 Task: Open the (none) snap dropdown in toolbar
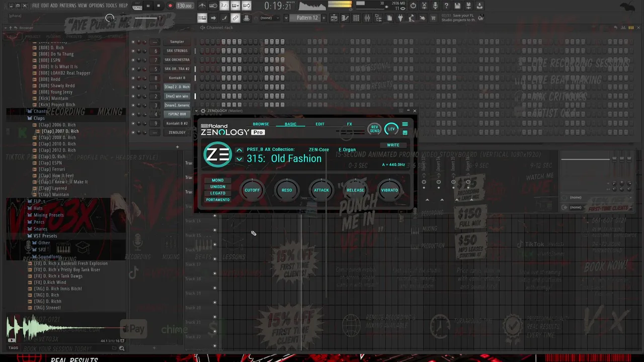click(269, 18)
